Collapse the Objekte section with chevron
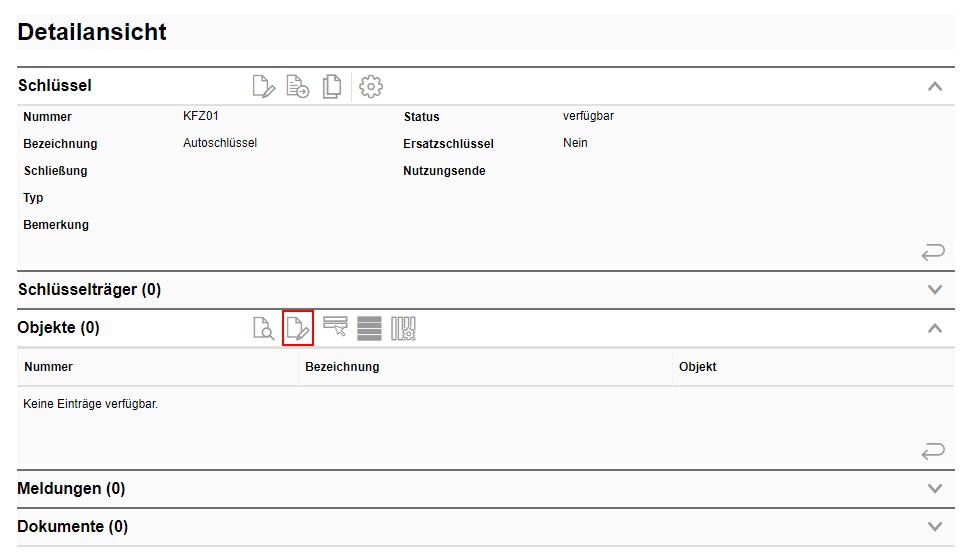The image size is (971, 554). tap(935, 328)
